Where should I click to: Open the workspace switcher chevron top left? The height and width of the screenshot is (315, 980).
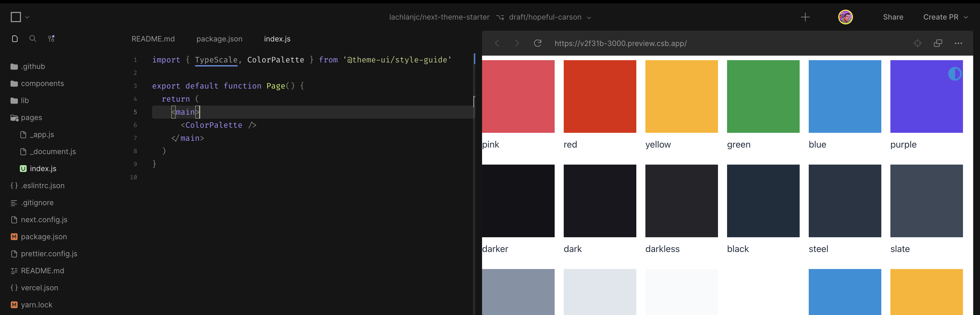[27, 17]
